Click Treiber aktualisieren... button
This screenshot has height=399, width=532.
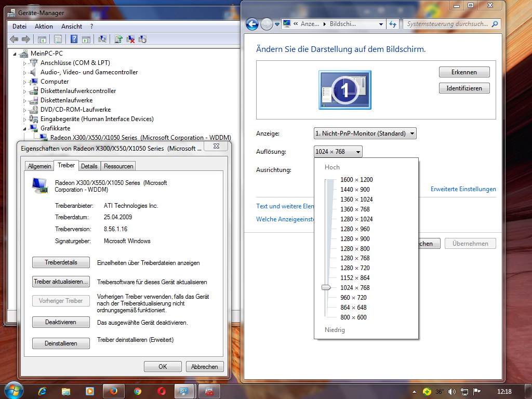[x=61, y=282]
